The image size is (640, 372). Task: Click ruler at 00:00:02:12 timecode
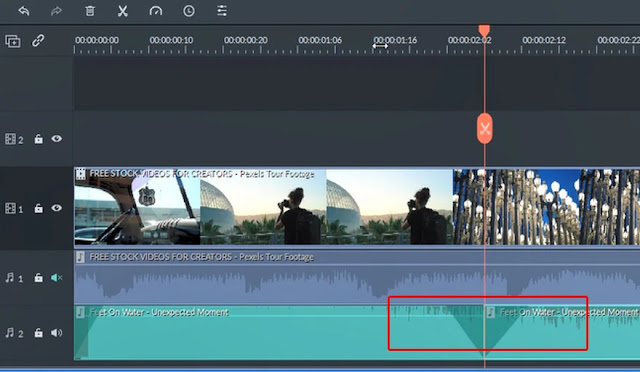(544, 40)
